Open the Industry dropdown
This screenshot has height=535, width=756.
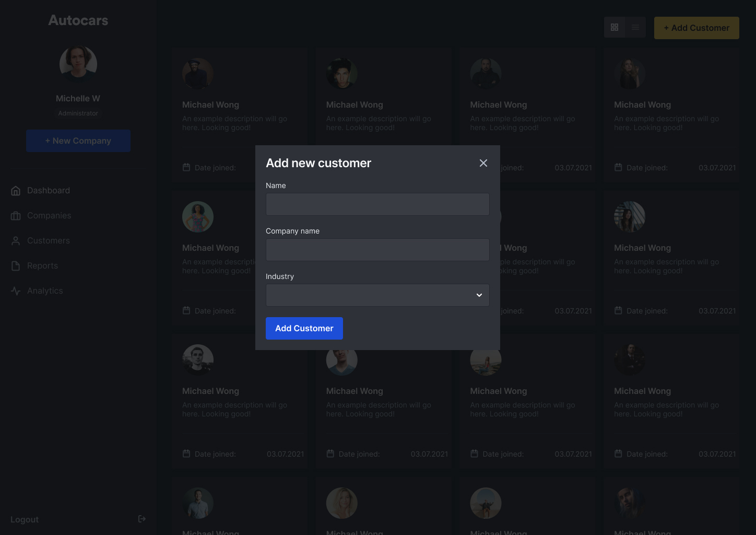tap(377, 295)
